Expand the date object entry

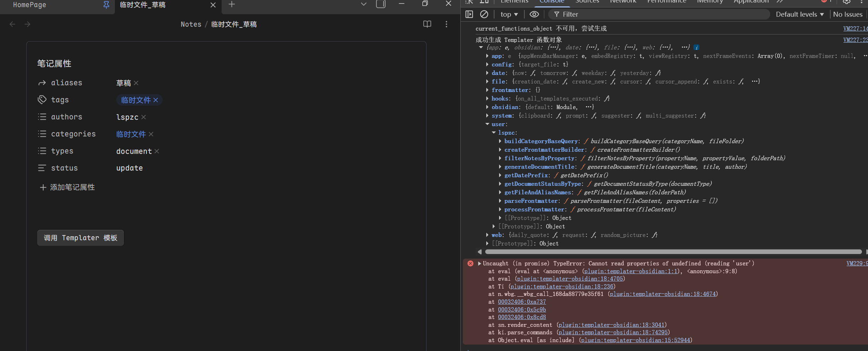[487, 73]
